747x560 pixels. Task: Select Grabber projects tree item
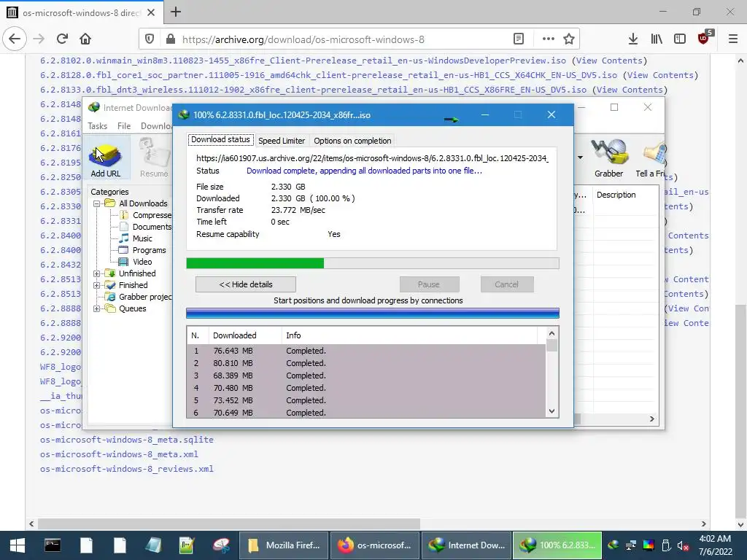coord(145,297)
